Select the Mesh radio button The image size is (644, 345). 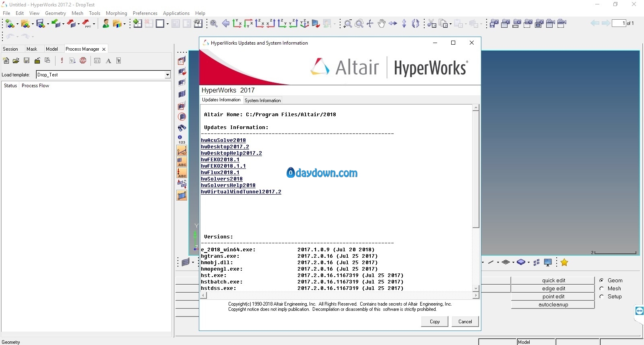[x=602, y=288]
